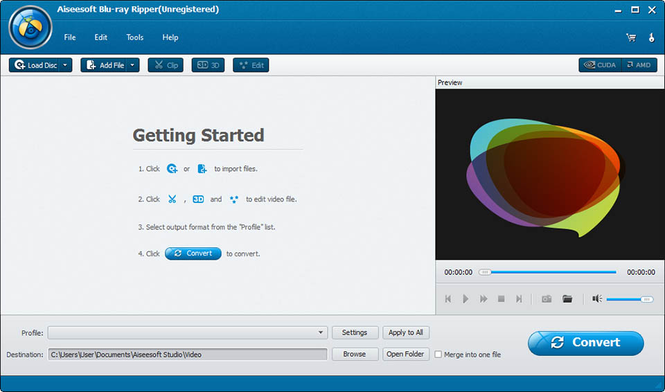This screenshot has height=392, width=665.
Task: Expand the Load Disc dropdown arrow
Action: pos(65,65)
